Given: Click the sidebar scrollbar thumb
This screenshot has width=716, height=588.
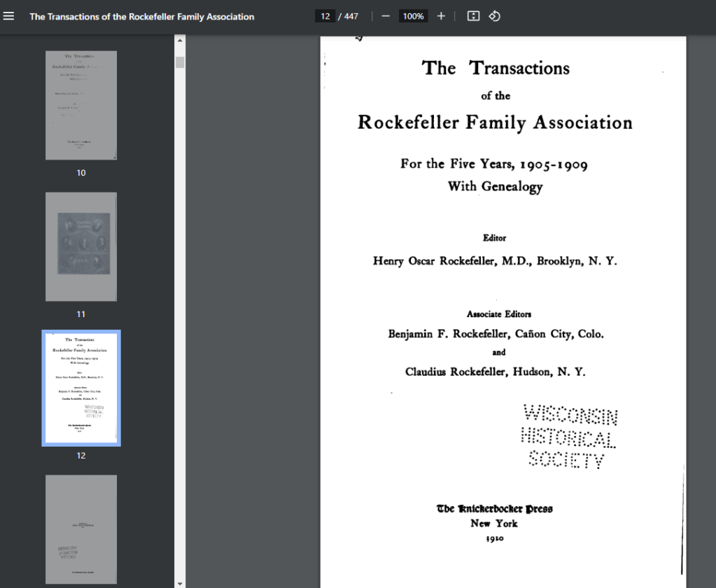Looking at the screenshot, I should pyautogui.click(x=180, y=62).
